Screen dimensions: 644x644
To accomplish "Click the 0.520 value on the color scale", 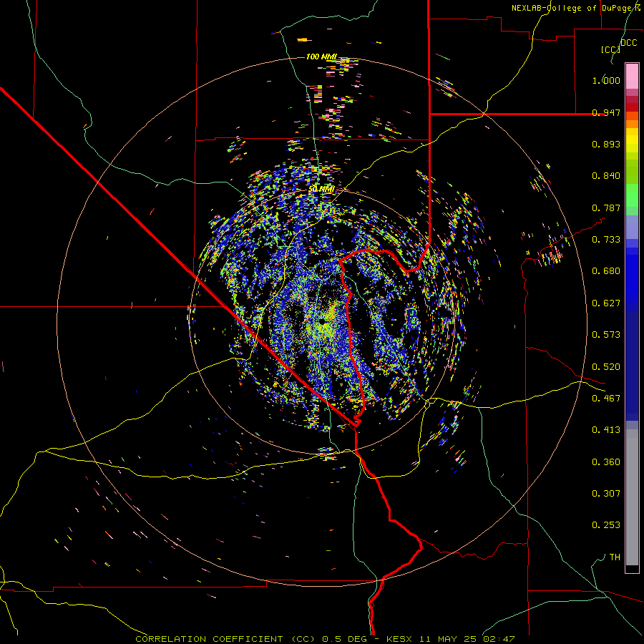I will (x=606, y=367).
